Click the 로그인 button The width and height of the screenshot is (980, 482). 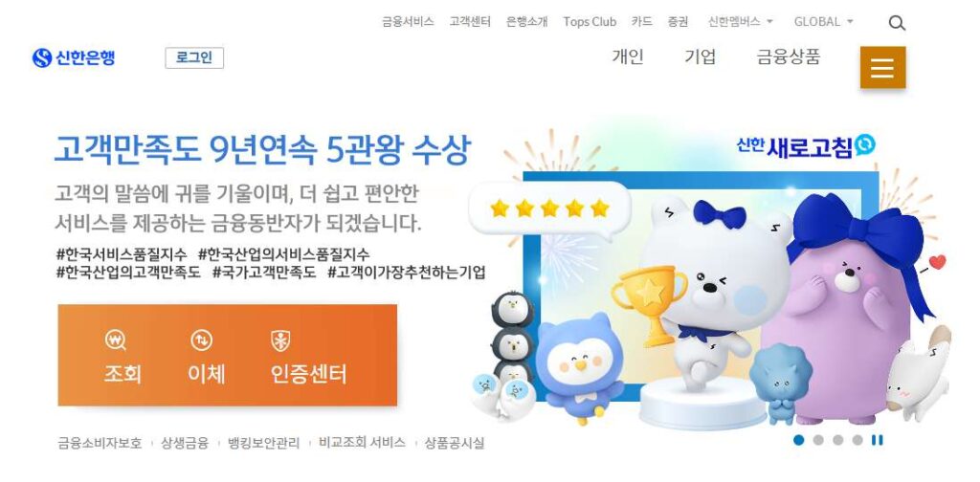(x=194, y=58)
